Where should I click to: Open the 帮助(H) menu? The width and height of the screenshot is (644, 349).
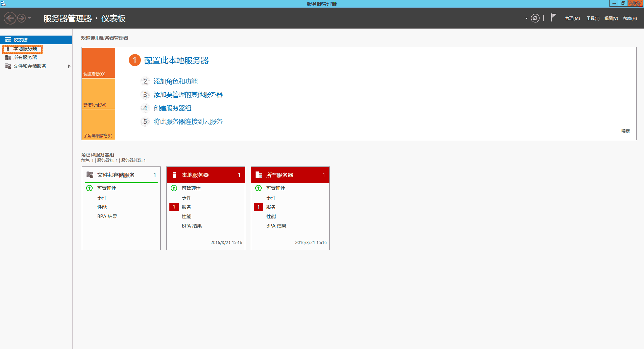coord(630,18)
